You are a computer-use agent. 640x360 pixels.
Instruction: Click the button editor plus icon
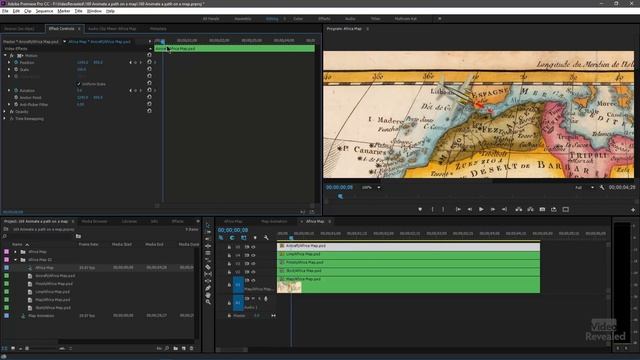[x=633, y=210]
